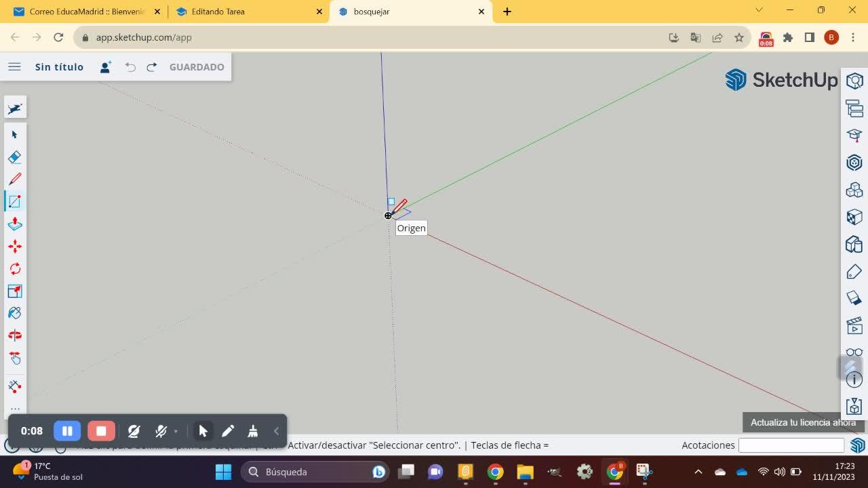Viewport: 868px width, 488px height.
Task: Open the Styles panel
Action: 854,244
